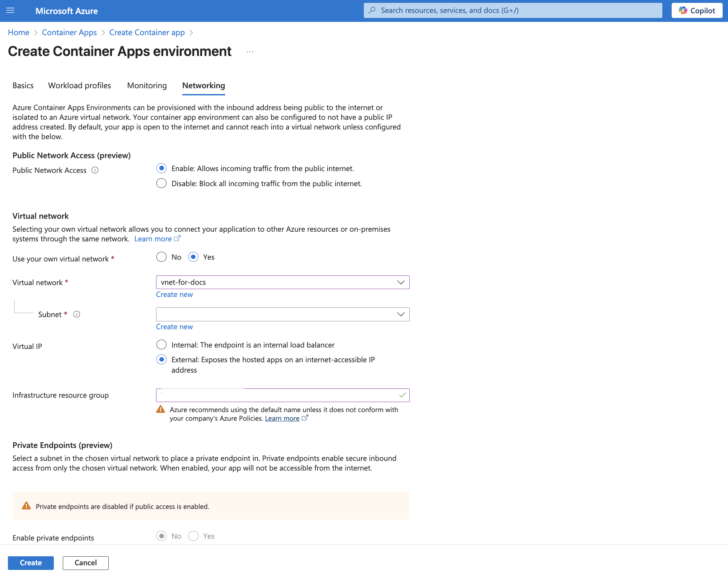Image resolution: width=728 pixels, height=576 pixels.
Task: Click the info icon next to Subnet
Action: tap(77, 314)
